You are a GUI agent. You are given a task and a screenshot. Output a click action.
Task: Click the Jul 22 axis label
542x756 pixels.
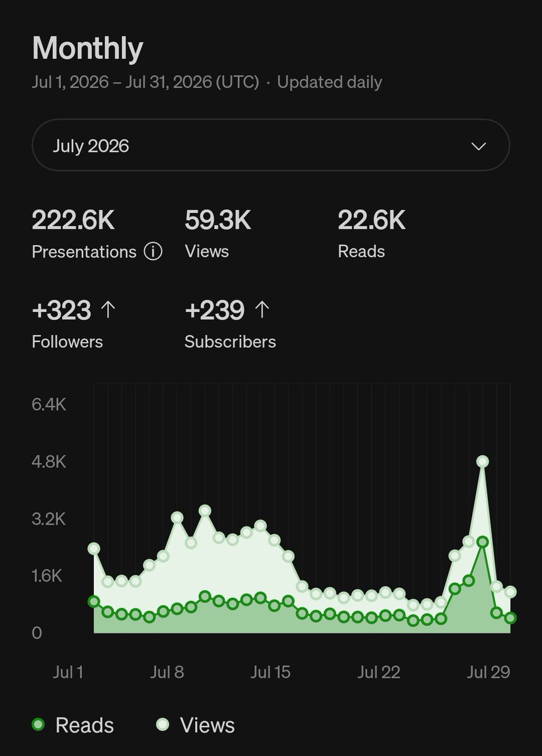(x=379, y=672)
